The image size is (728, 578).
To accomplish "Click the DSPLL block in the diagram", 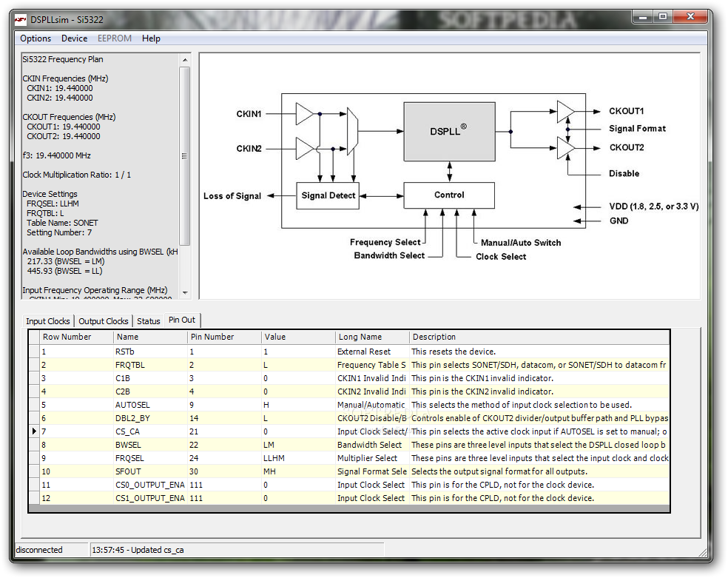I will (449, 132).
